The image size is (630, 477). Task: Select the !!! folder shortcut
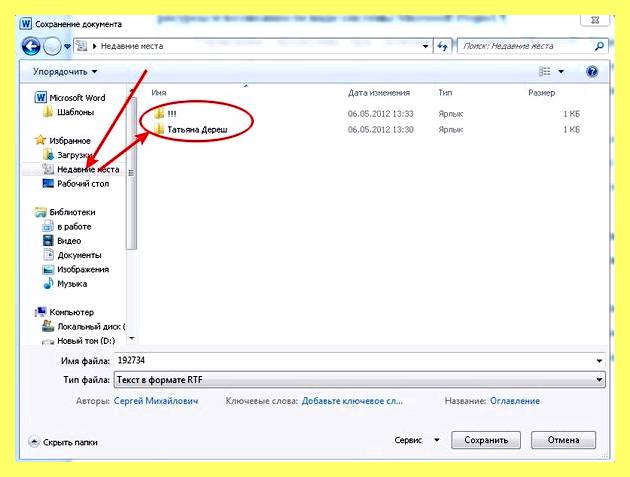click(166, 114)
